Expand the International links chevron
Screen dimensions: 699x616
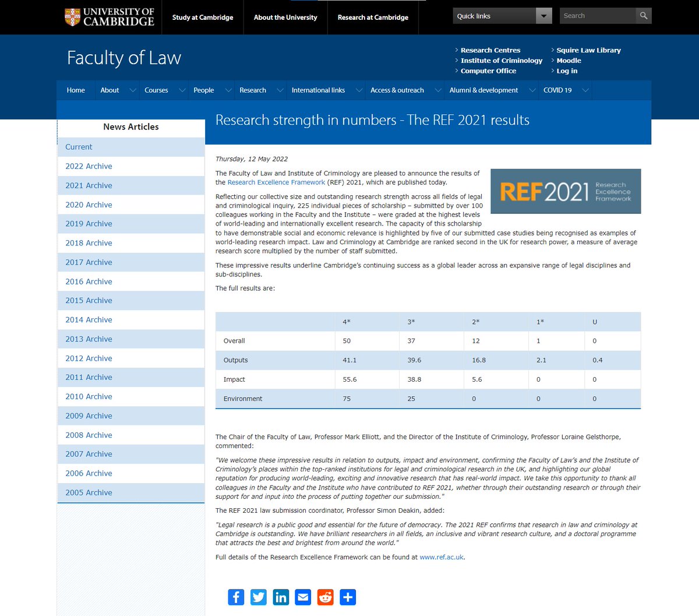359,90
